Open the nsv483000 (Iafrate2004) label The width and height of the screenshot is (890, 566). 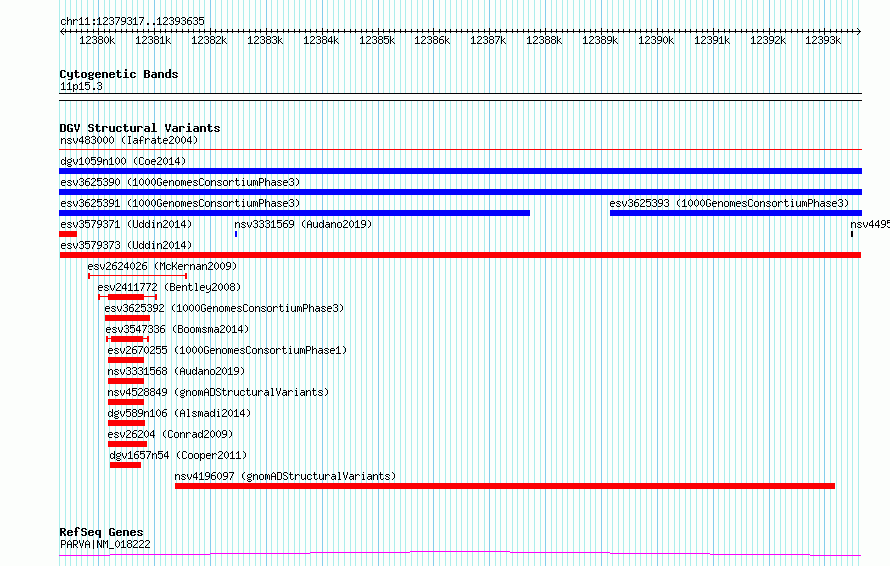(129, 140)
